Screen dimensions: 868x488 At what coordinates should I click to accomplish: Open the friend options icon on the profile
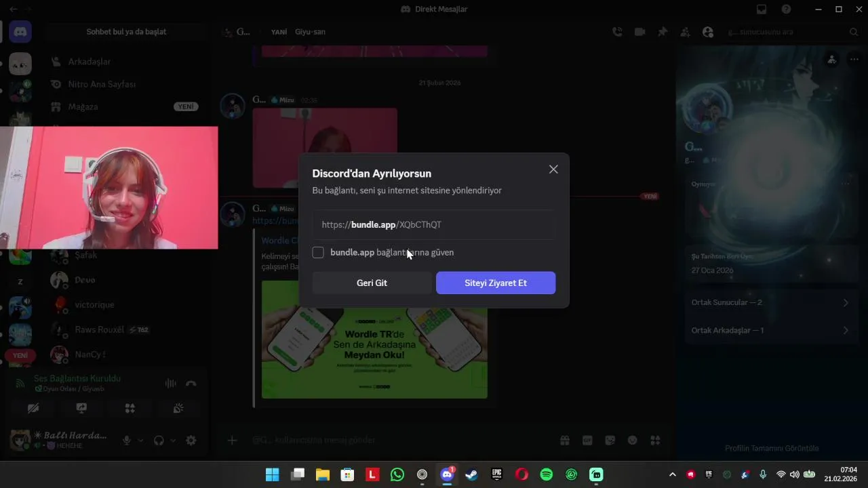coord(831,60)
